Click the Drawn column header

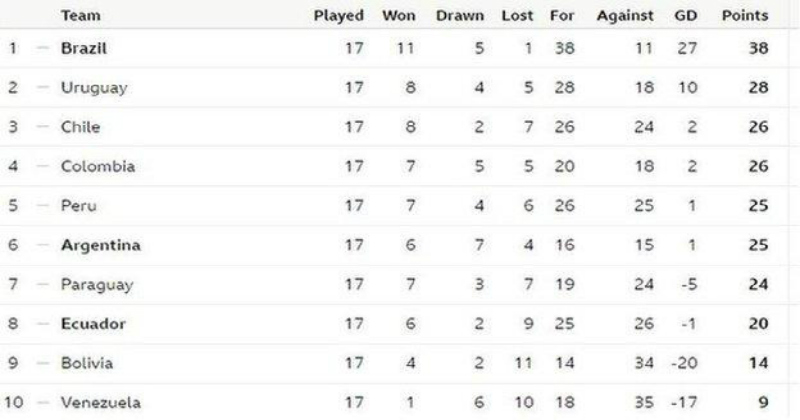(x=460, y=16)
